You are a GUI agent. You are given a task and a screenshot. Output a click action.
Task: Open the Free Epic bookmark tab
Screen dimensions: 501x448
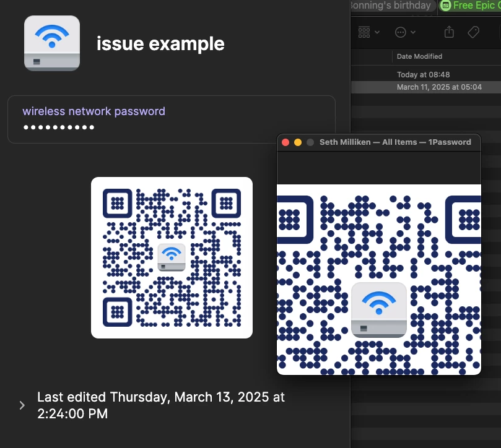470,6
